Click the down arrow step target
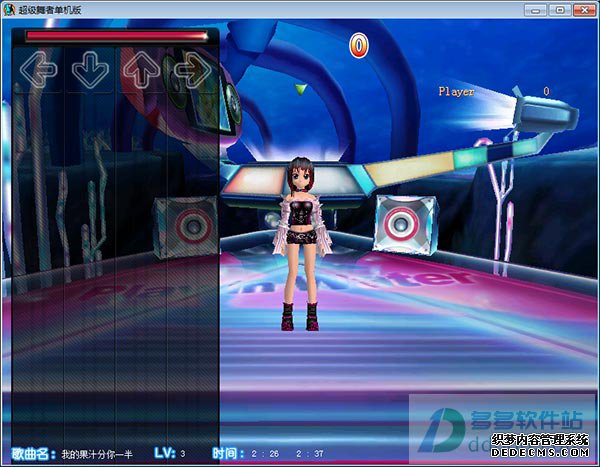Image resolution: width=600 pixels, height=467 pixels. pos(90,70)
